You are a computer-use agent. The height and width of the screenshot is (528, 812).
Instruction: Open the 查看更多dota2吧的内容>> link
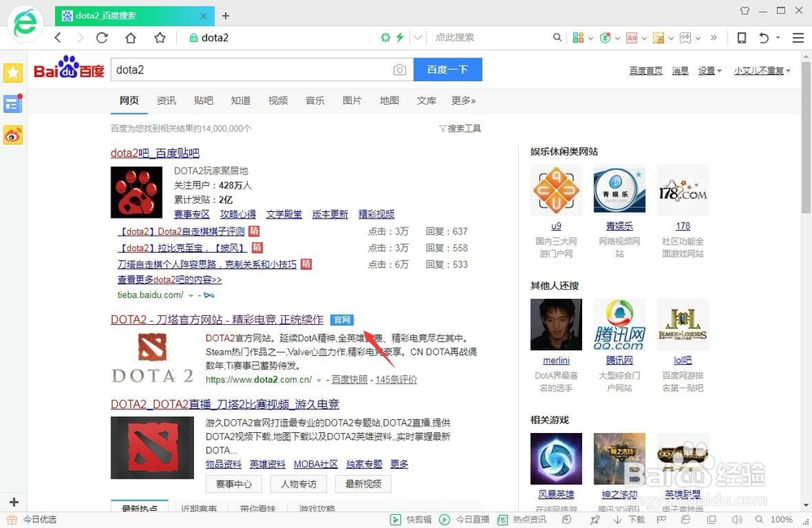(x=170, y=279)
